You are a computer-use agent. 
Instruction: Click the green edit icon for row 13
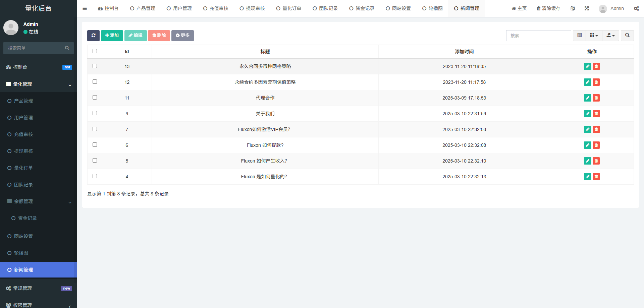(x=587, y=66)
